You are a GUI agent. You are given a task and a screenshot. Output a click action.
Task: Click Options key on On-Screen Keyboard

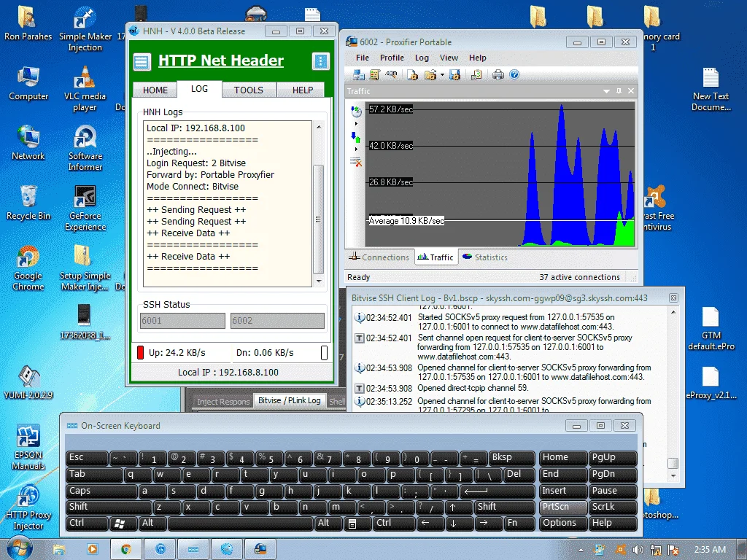(x=564, y=524)
